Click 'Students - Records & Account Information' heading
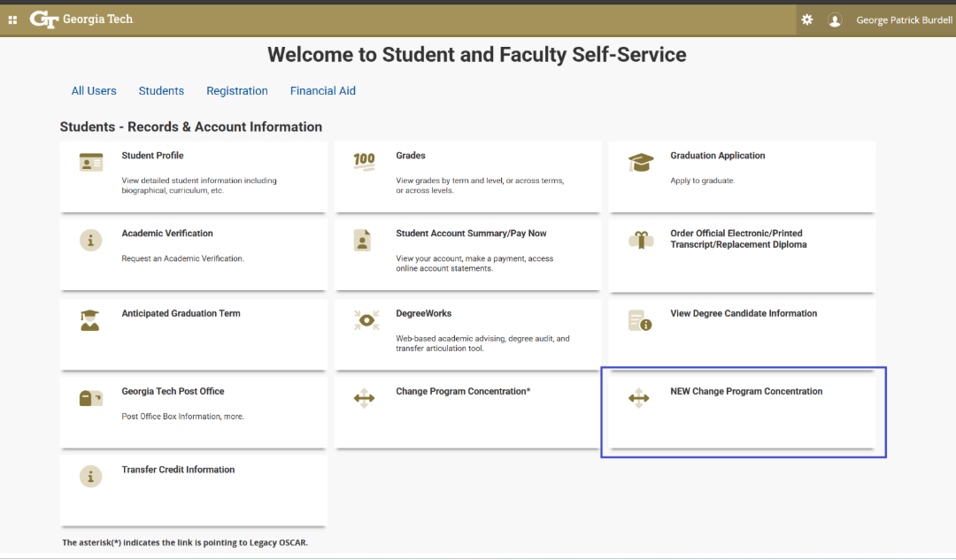 [191, 127]
